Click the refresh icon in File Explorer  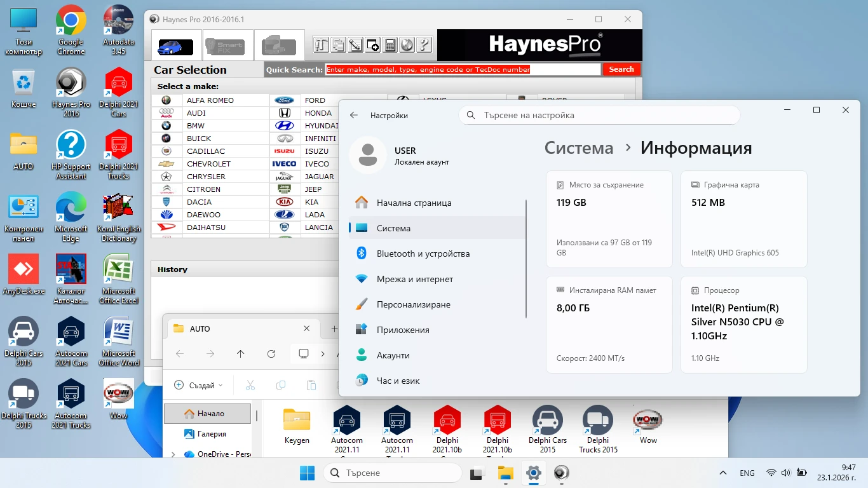[x=271, y=354]
